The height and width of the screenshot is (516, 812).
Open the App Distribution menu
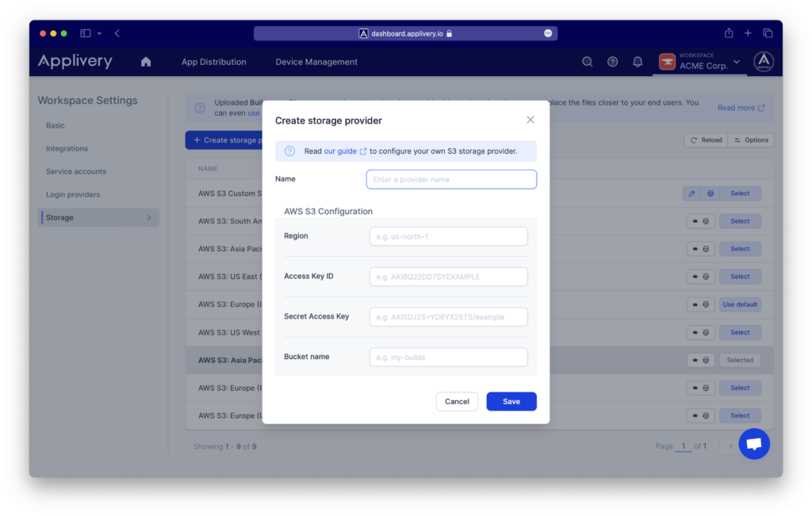[214, 62]
